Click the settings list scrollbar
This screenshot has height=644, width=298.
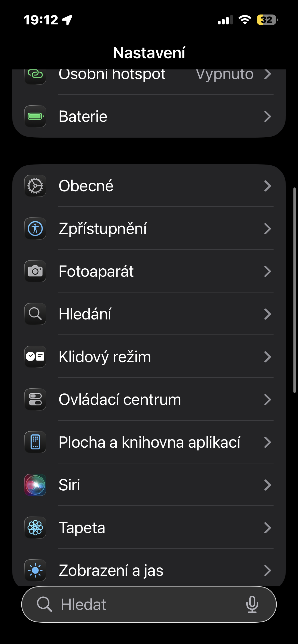(x=294, y=290)
